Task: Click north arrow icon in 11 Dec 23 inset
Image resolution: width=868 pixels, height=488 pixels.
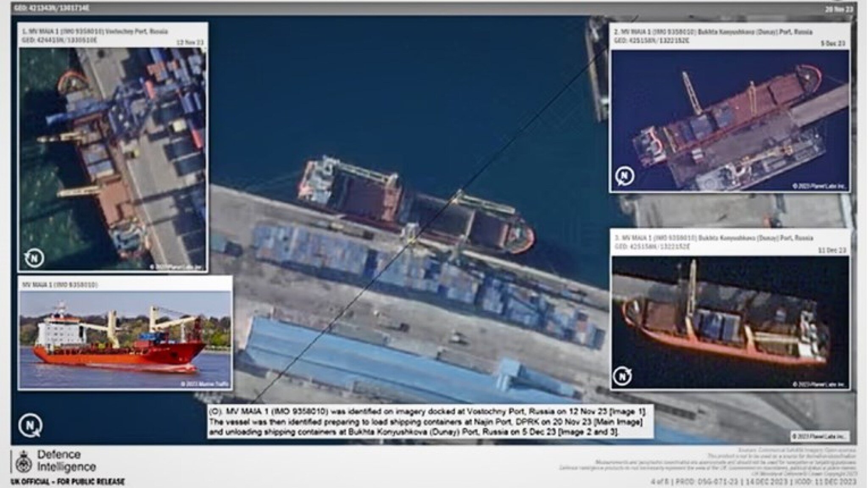Action: 623,375
